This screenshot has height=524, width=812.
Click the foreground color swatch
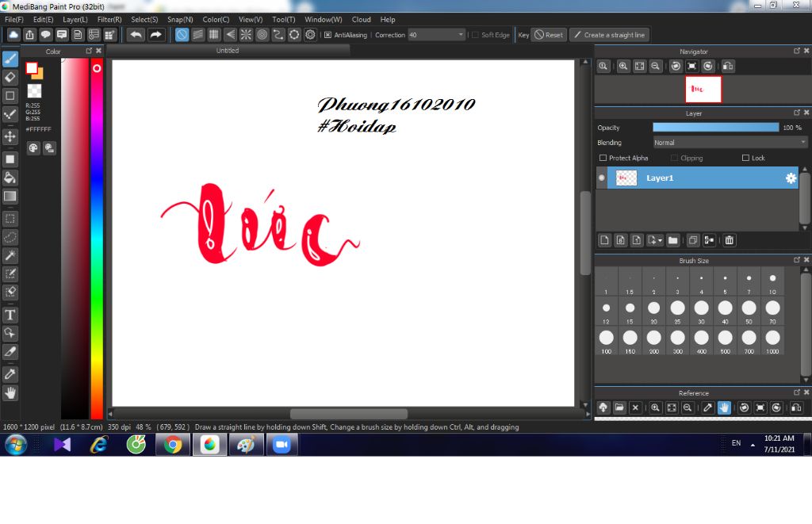pyautogui.click(x=32, y=68)
